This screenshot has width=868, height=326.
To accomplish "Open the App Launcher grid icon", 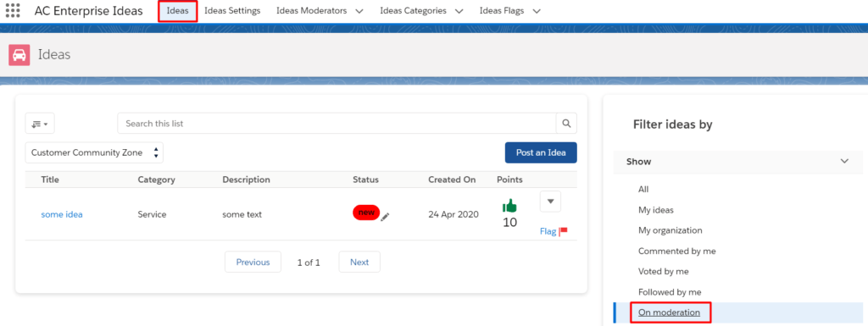I will [12, 11].
